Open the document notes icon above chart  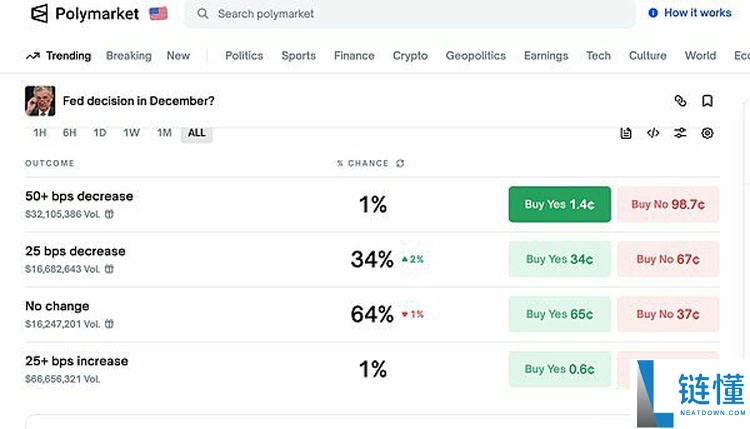626,133
